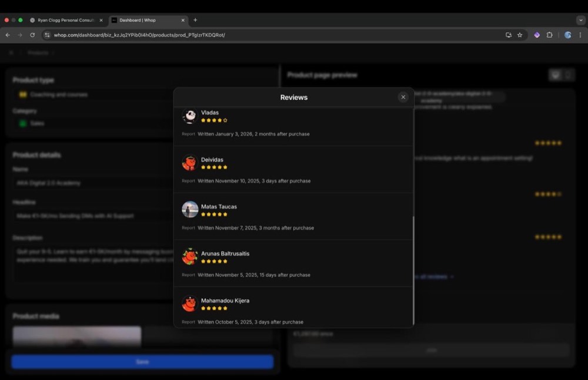Select the reviewer name Deividas
The image size is (588, 380).
pyautogui.click(x=212, y=160)
